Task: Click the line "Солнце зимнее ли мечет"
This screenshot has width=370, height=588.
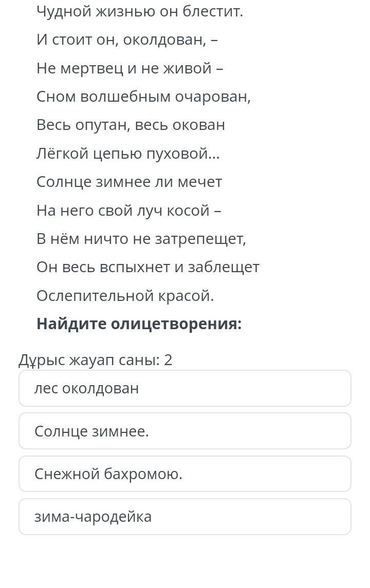Action: pyautogui.click(x=129, y=182)
